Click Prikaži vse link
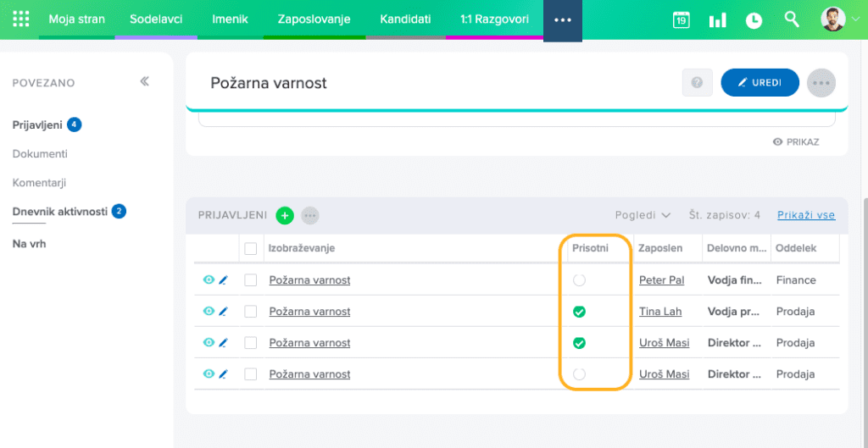Image resolution: width=868 pixels, height=448 pixels. click(806, 215)
